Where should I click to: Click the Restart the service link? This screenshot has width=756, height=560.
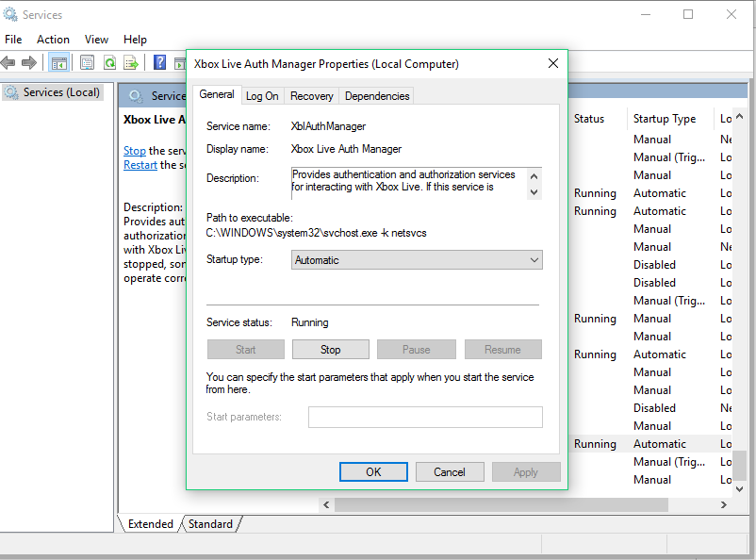point(140,165)
